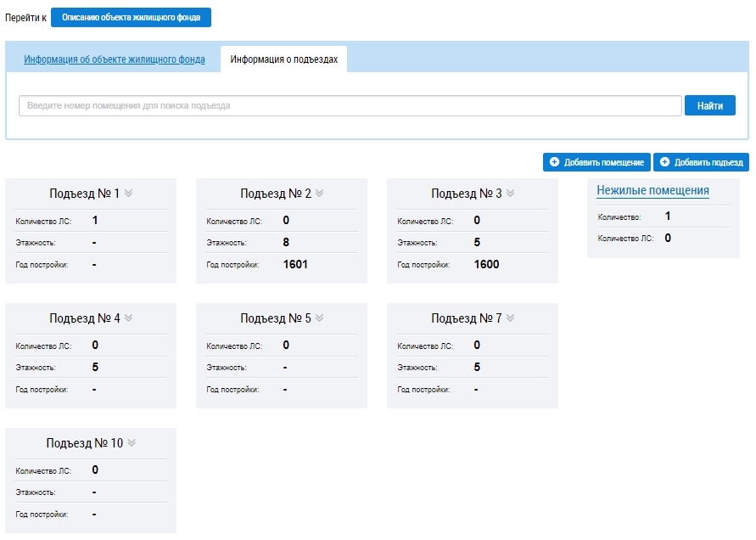Screen dimensions: 756x540
Task: Expand Подъезд № 3 chevron
Action: click(x=510, y=193)
